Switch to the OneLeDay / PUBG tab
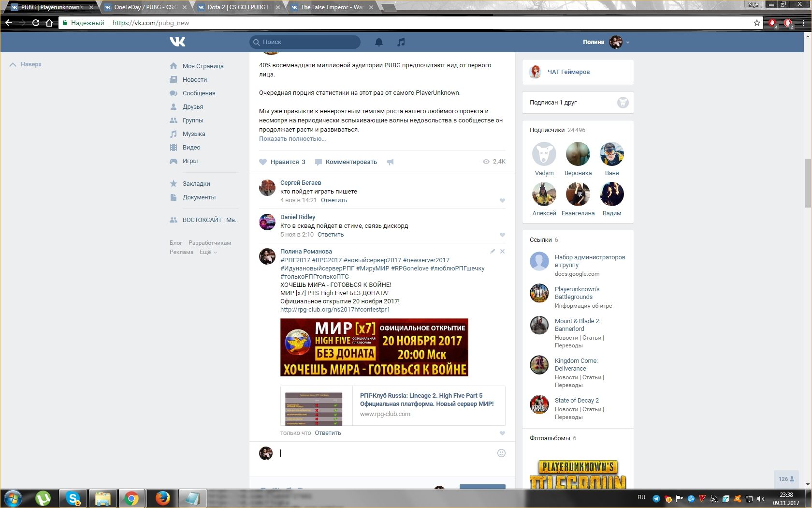Viewport: 812px width, 508px height. [145, 7]
